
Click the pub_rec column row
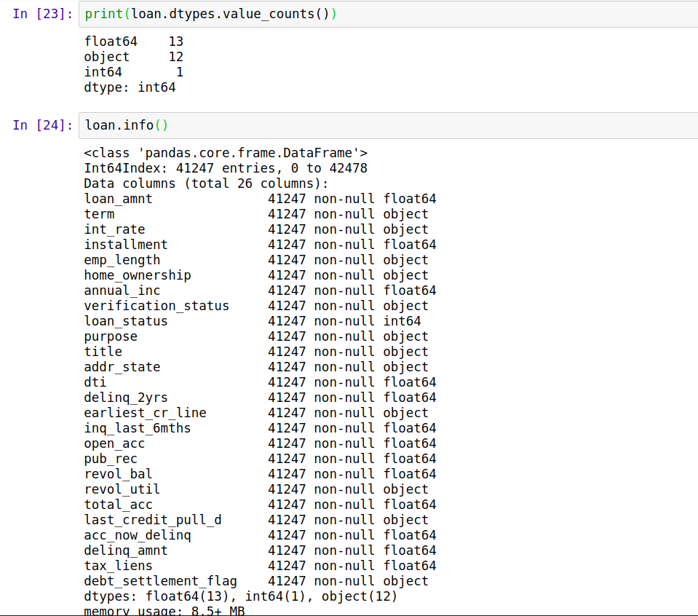260,459
